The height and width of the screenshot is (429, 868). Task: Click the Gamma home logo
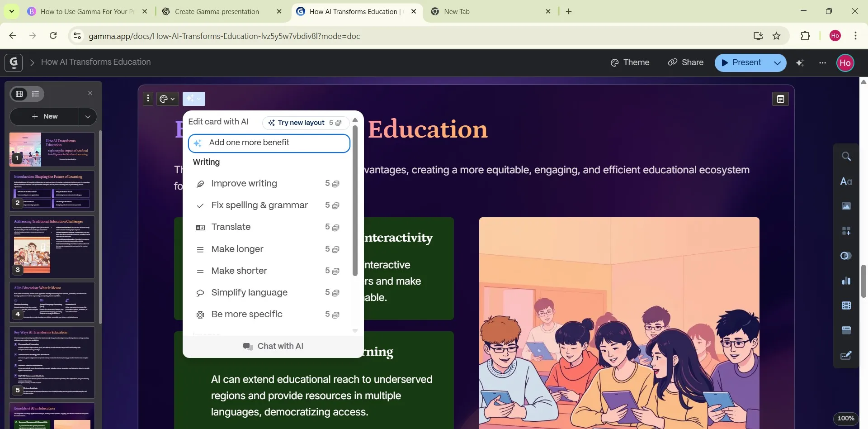click(x=14, y=62)
